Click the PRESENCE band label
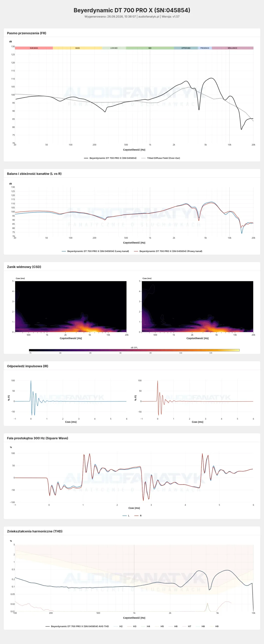The width and height of the screenshot is (264, 644). [x=205, y=48]
